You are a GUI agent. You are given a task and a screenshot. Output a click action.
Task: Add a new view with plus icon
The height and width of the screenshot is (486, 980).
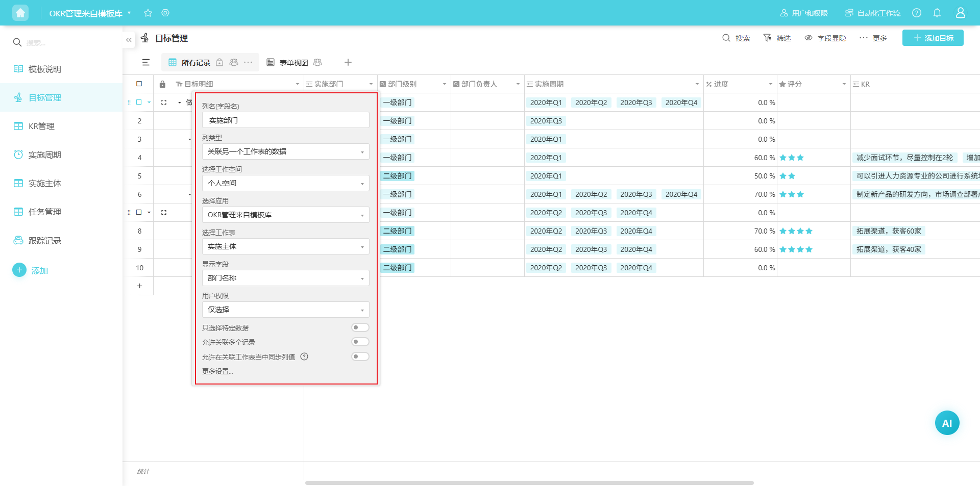pos(348,62)
